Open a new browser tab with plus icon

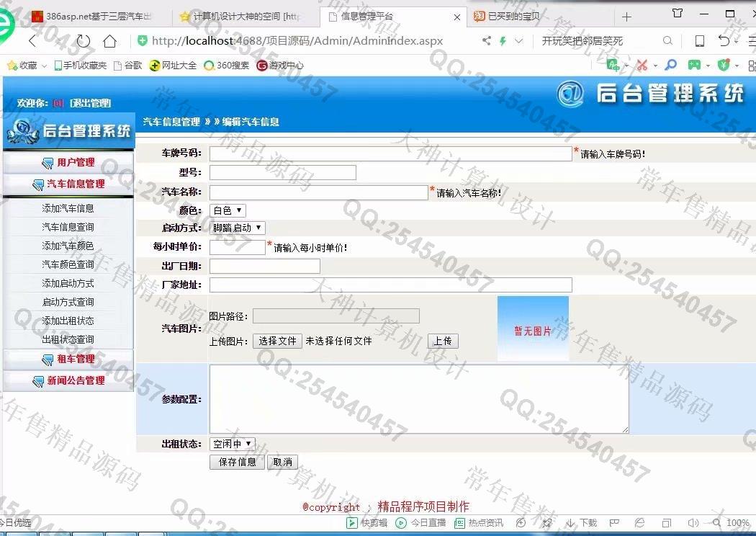(x=626, y=17)
